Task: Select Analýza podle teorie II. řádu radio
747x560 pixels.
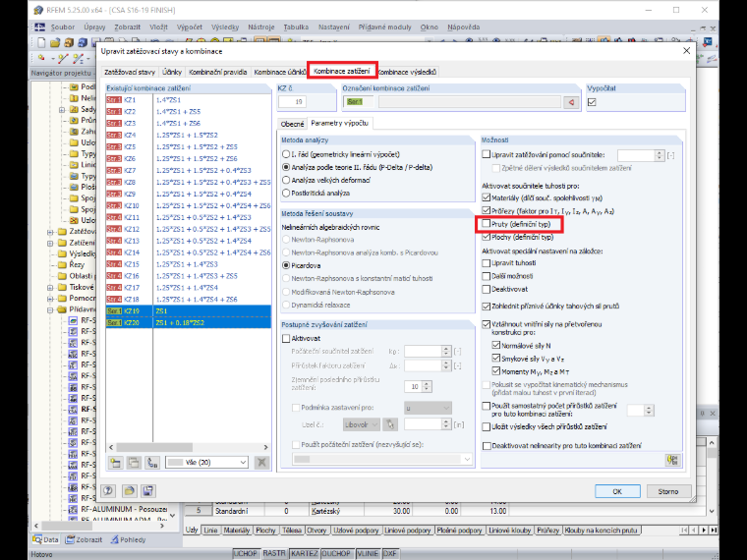Action: coord(286,167)
